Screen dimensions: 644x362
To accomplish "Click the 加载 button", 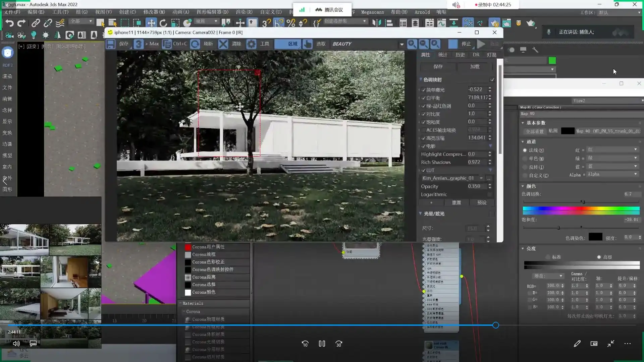I will (x=475, y=67).
